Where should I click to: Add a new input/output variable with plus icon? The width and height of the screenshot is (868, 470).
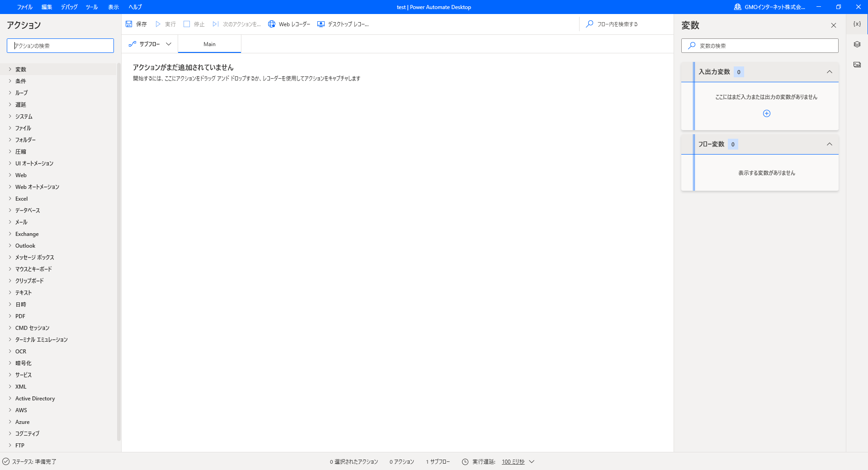[x=767, y=113]
